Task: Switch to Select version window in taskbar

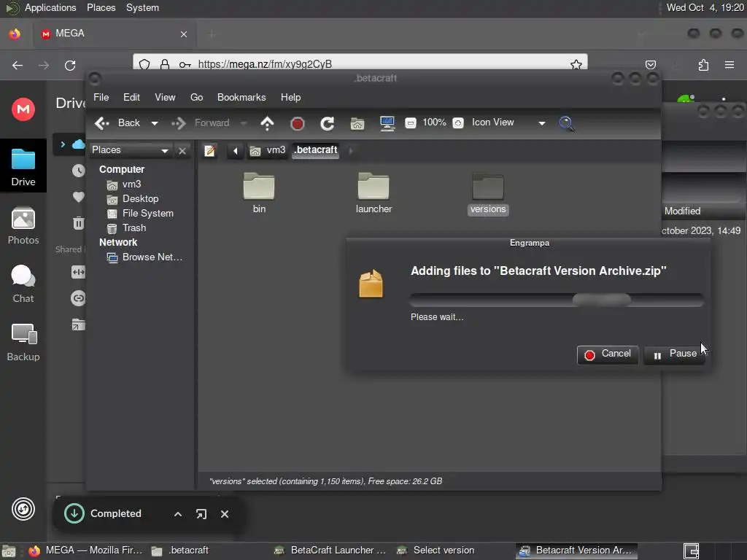Action: coord(436,551)
